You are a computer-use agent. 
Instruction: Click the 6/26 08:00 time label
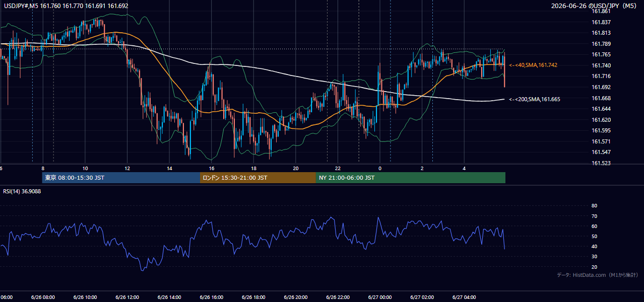pos(42,297)
